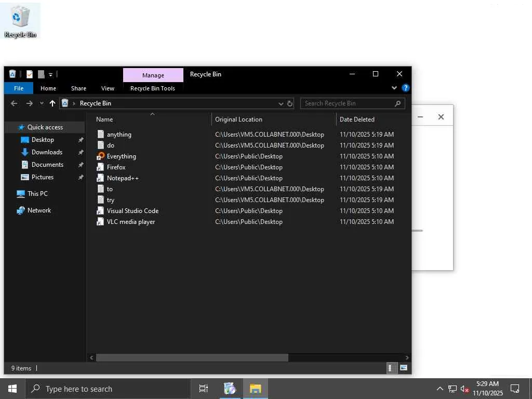Click the horizontal scrollbar thumb
532x399 pixels.
(192, 357)
